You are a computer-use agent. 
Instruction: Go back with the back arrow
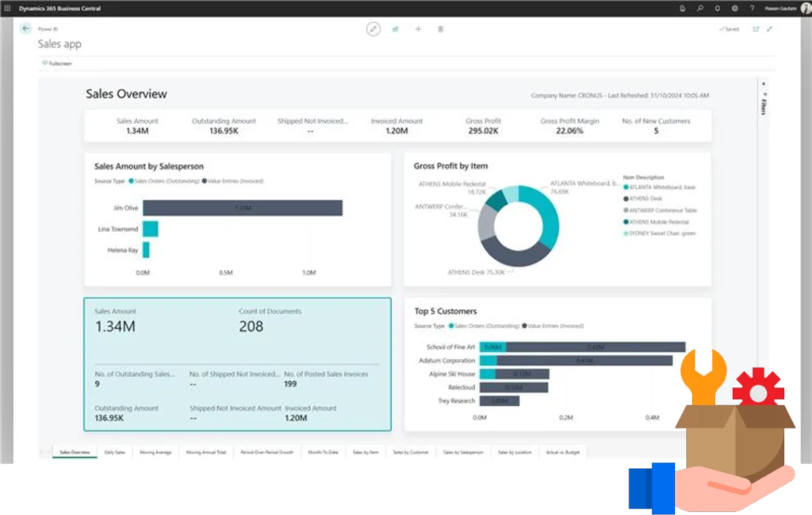click(25, 29)
